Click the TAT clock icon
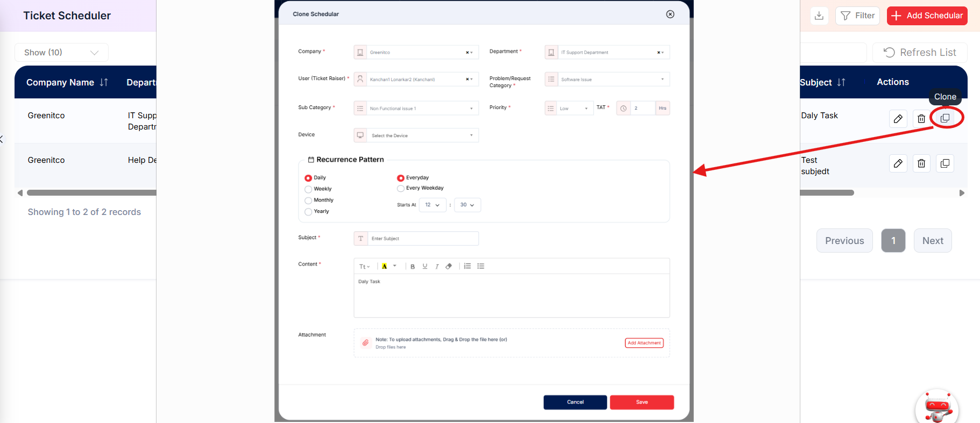Viewport: 980px width, 423px height. [623, 108]
